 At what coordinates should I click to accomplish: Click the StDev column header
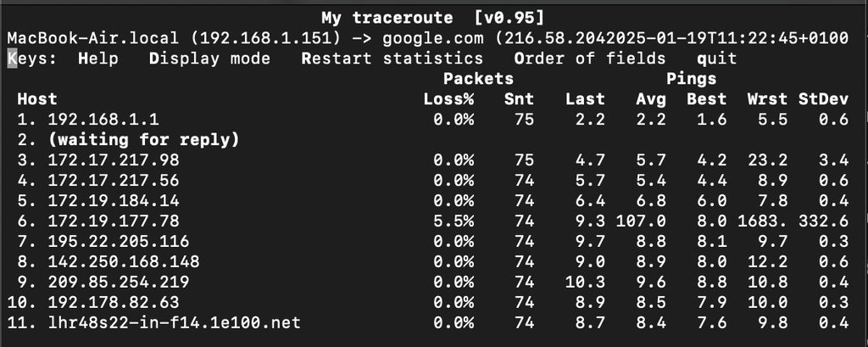tap(823, 99)
